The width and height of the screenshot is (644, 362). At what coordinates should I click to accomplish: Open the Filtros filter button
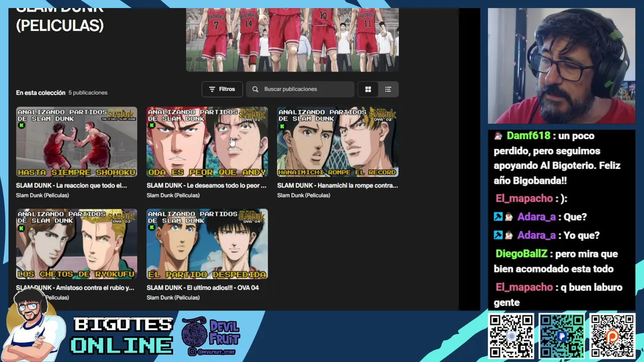(222, 89)
